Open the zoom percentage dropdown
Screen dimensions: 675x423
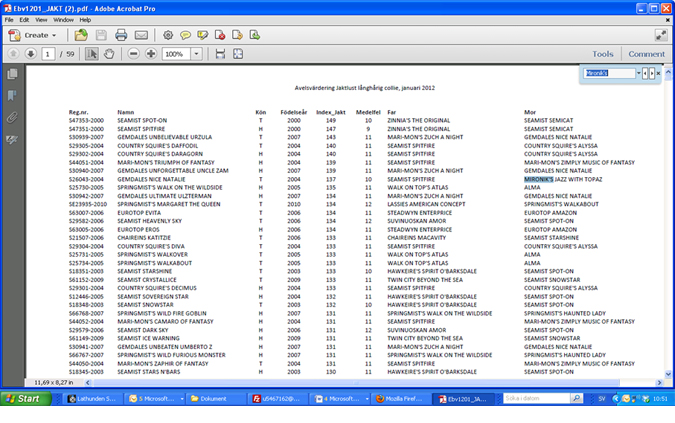pyautogui.click(x=193, y=54)
